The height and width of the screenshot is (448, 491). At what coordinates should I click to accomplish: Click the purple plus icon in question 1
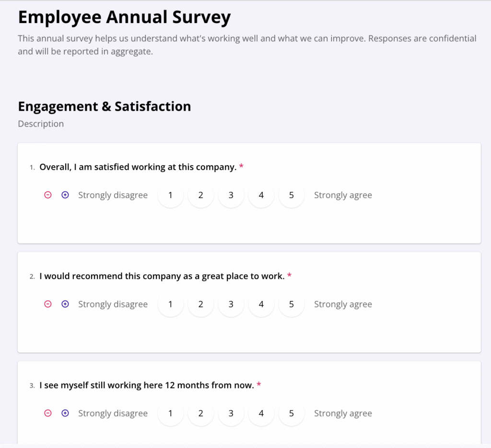point(65,195)
